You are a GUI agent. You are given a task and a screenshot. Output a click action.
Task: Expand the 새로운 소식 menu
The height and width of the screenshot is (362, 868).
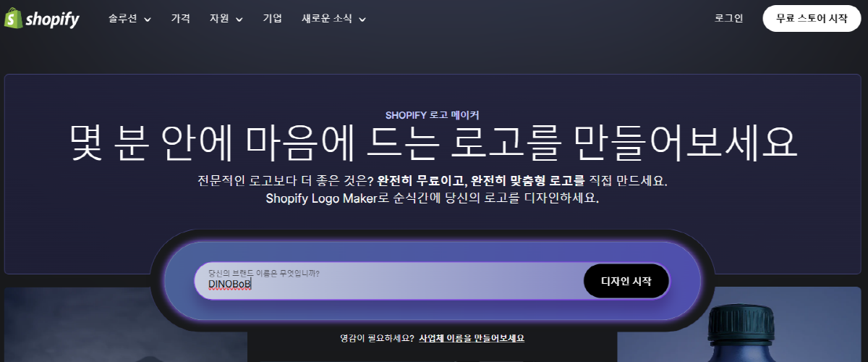(334, 19)
